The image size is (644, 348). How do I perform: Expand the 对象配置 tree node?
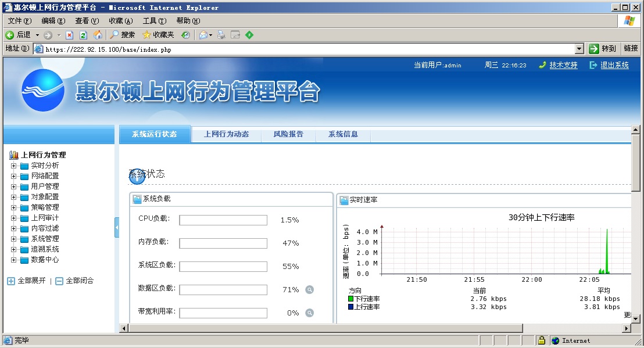[x=13, y=197]
